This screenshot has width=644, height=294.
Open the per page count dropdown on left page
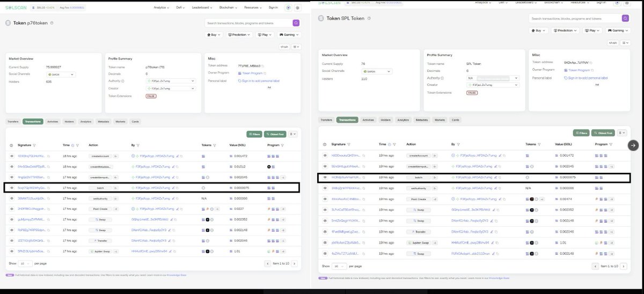25,263
